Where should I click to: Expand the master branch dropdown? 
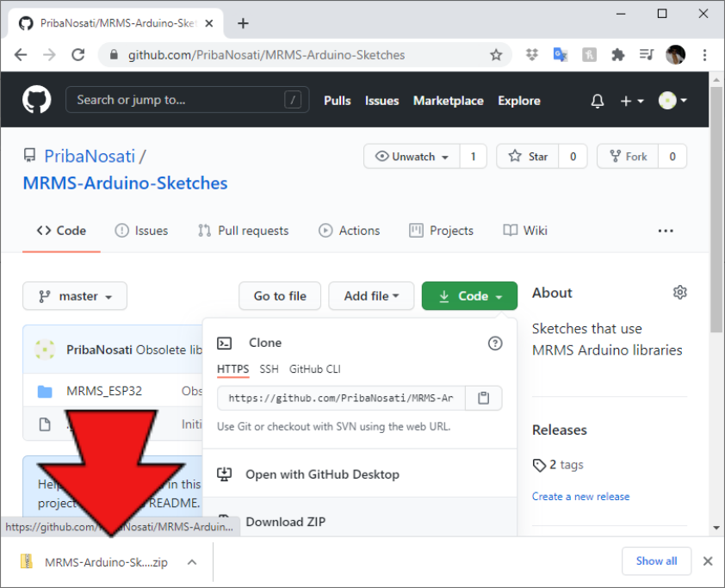coord(75,296)
